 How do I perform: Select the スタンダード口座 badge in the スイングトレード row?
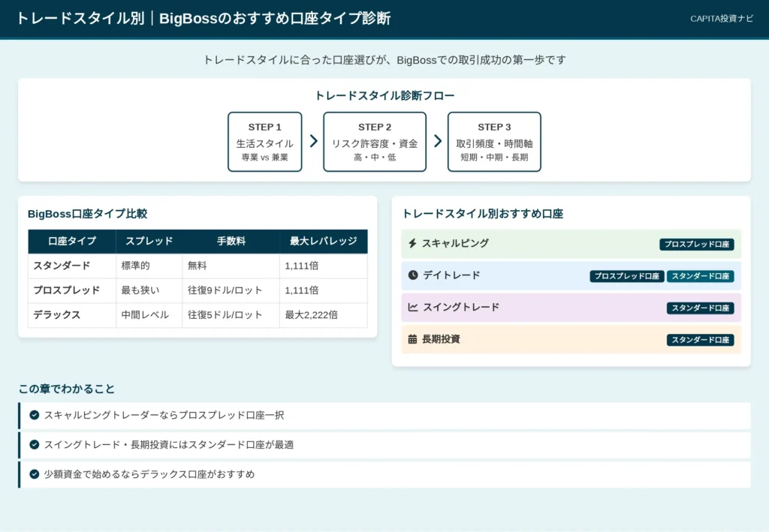(701, 308)
